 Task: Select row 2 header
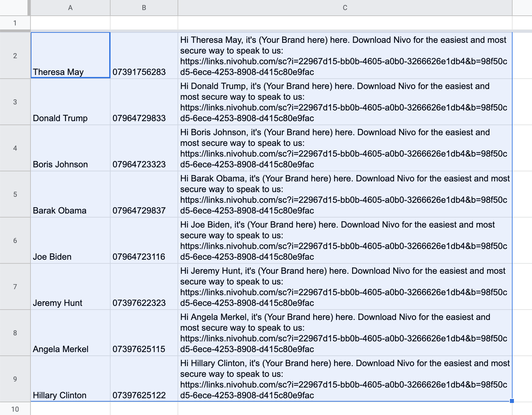(x=15, y=56)
